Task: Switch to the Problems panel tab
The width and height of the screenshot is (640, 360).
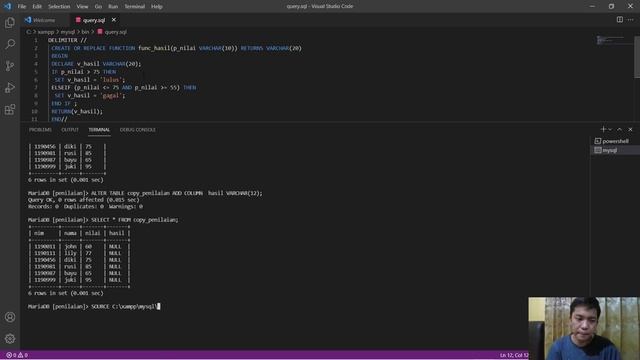Action: [40, 130]
